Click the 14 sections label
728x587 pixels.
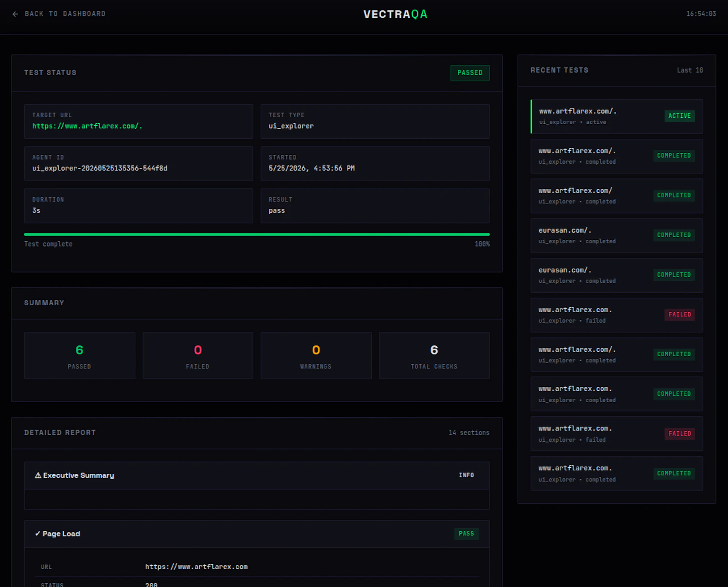coord(469,433)
